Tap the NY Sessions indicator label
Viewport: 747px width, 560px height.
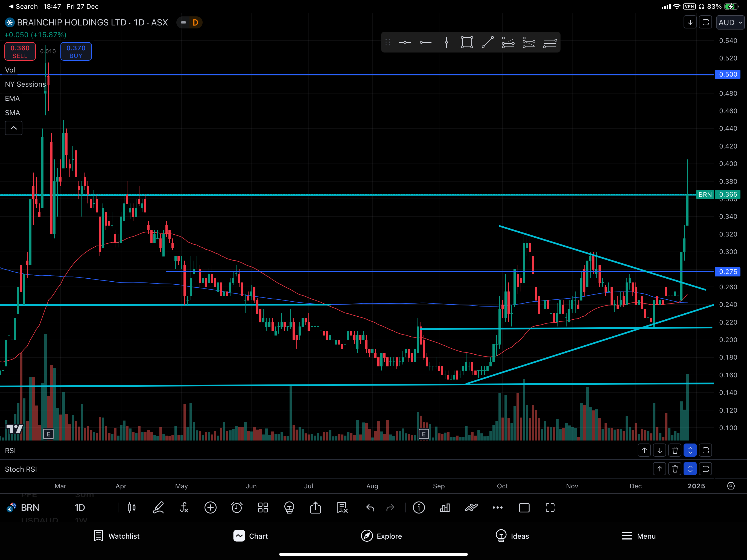coord(25,84)
